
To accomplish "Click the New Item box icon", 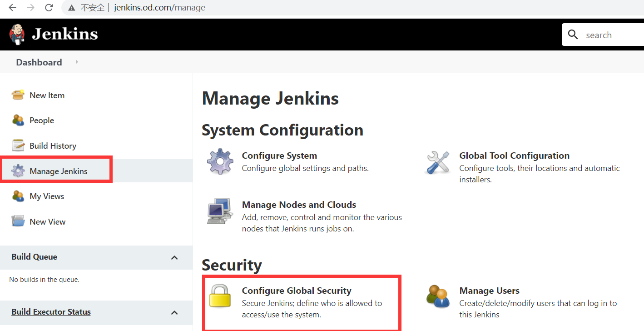I will pyautogui.click(x=18, y=95).
